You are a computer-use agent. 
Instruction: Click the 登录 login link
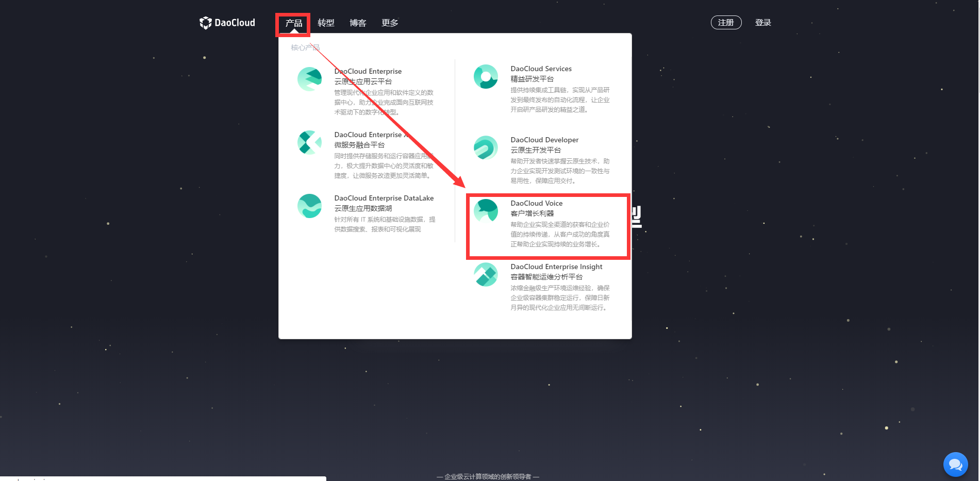coord(763,23)
